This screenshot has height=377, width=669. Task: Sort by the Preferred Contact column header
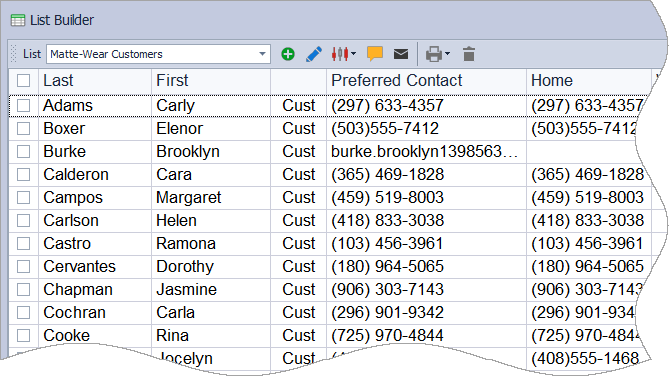[426, 81]
